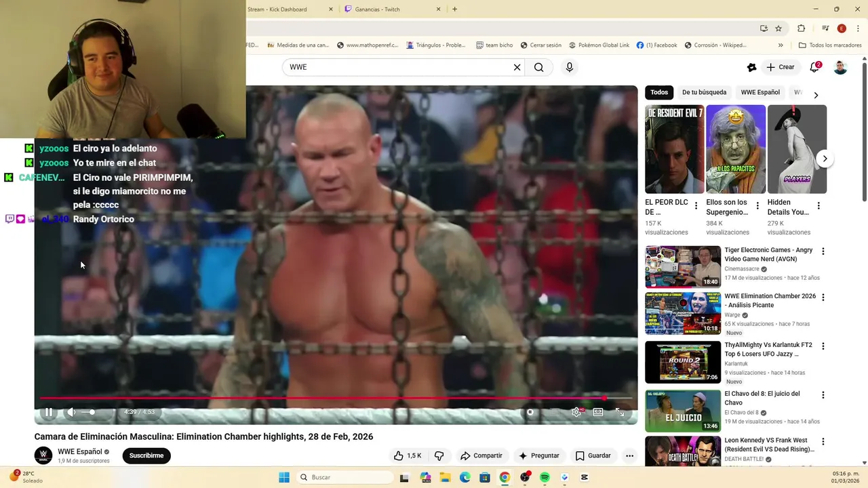Click the search magnifier button
This screenshot has width=868, height=488.
pos(538,67)
